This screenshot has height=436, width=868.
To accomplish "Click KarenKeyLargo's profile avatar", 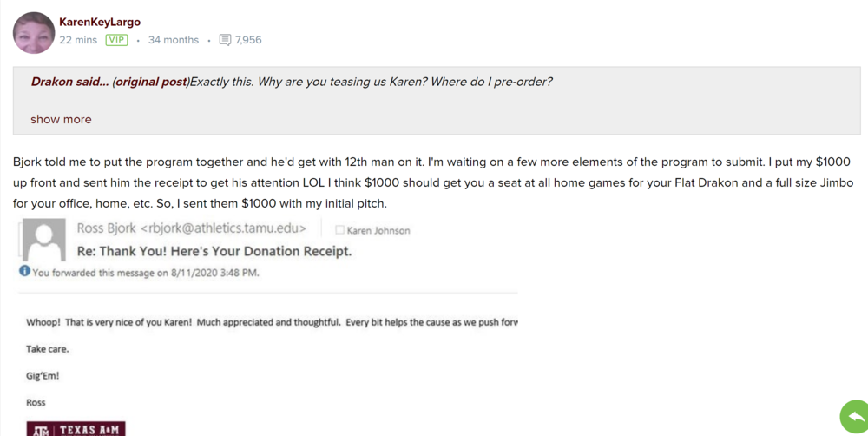I will coord(34,32).
